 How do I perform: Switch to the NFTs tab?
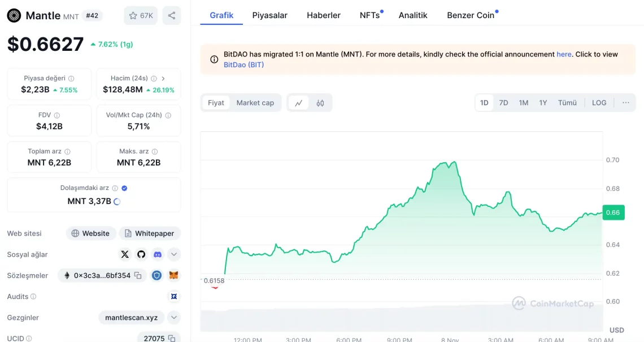click(x=369, y=15)
